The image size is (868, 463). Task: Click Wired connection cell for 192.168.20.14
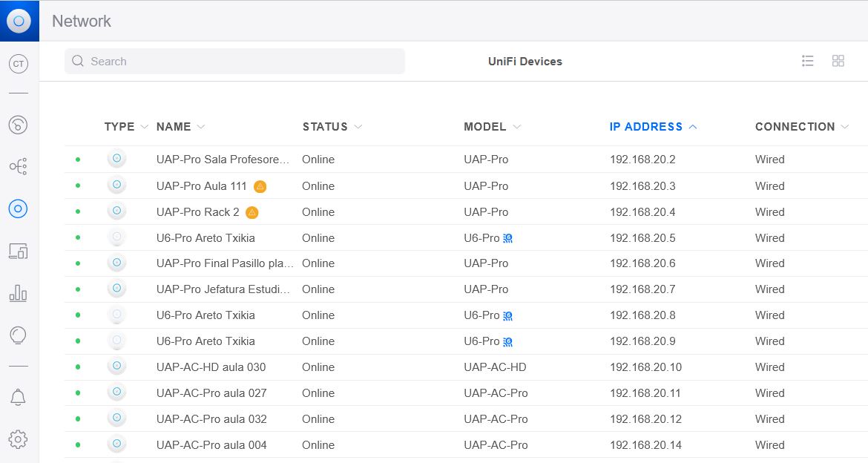(x=769, y=445)
